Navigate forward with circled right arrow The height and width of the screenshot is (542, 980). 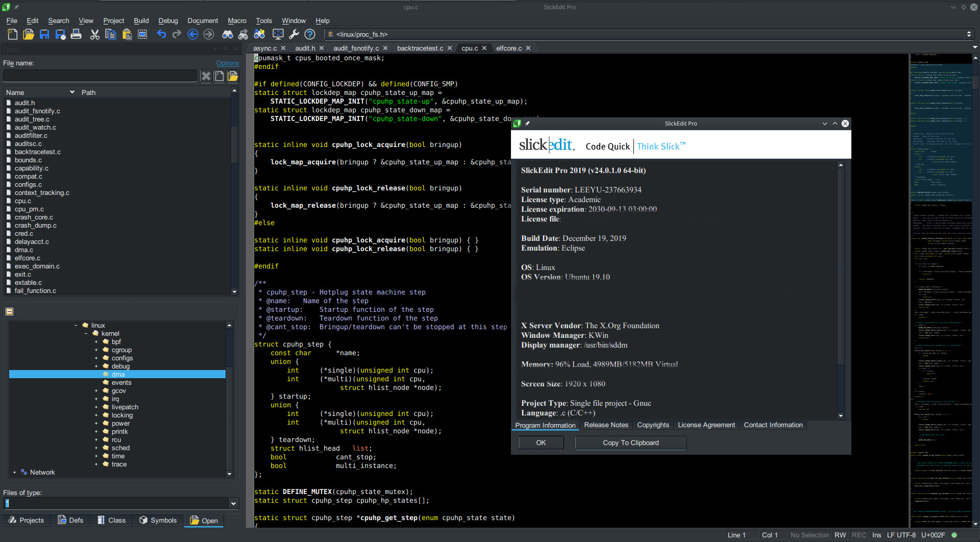coord(209,34)
